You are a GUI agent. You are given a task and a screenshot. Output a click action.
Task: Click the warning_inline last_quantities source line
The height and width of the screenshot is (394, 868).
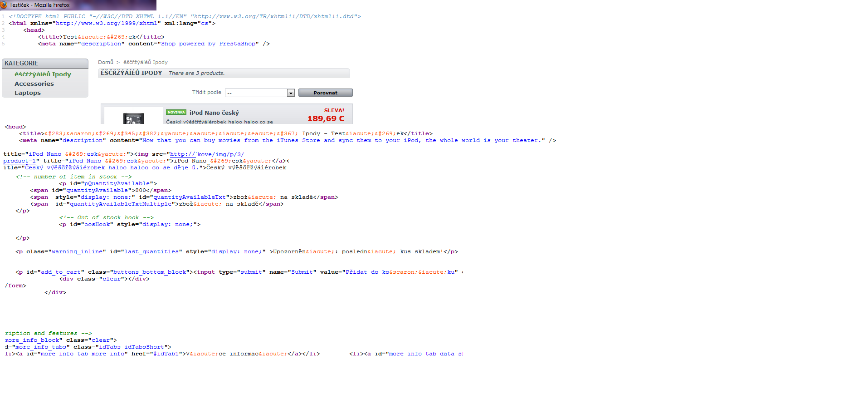237,251
